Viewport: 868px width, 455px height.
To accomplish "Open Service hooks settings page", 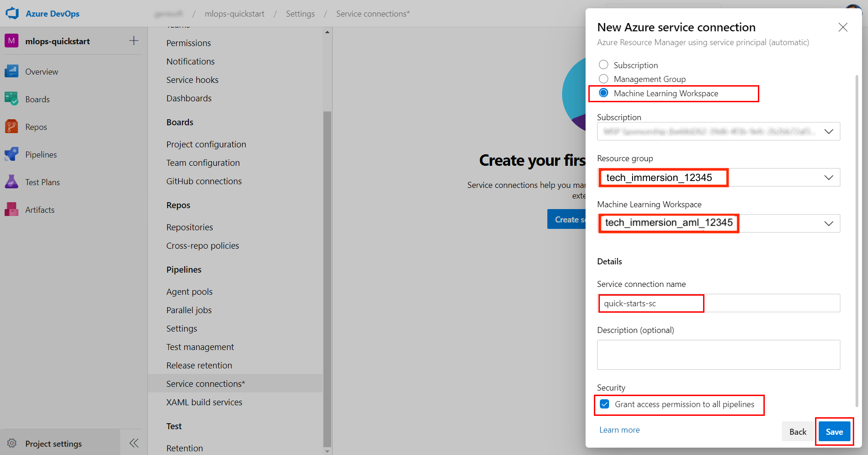I will click(192, 80).
